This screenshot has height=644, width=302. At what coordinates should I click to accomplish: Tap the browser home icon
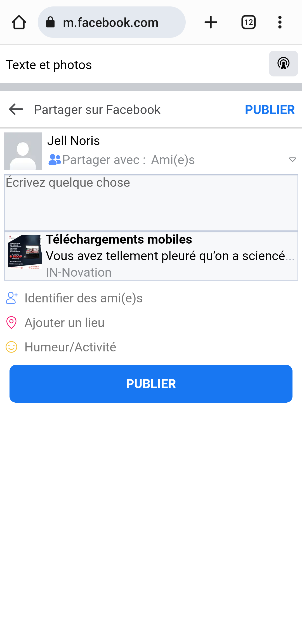pyautogui.click(x=19, y=22)
